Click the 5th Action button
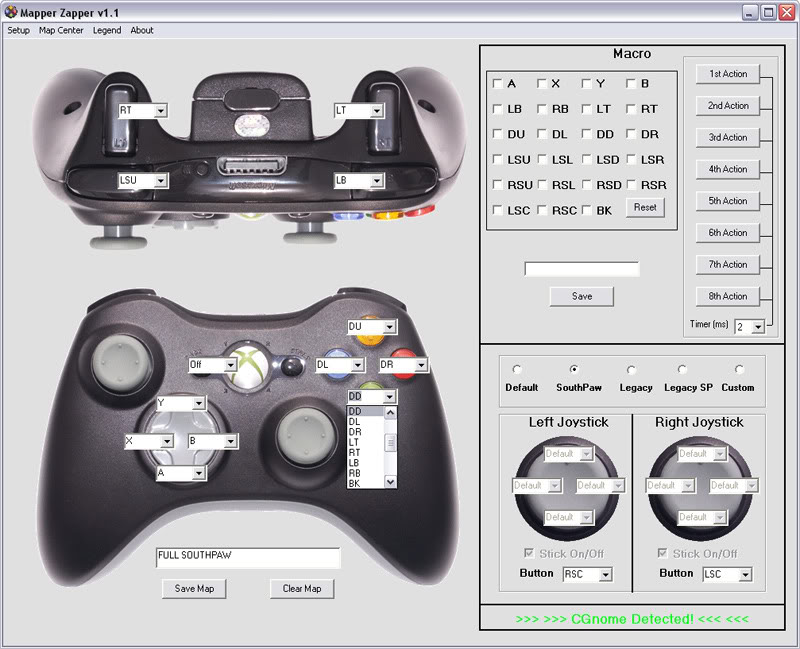Image resolution: width=800 pixels, height=649 pixels. [x=728, y=201]
